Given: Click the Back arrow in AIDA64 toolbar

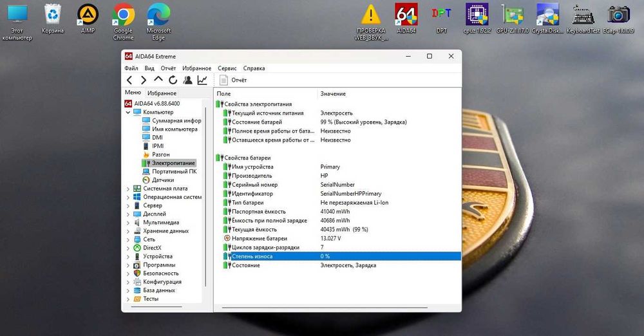Looking at the screenshot, I should coord(129,80).
